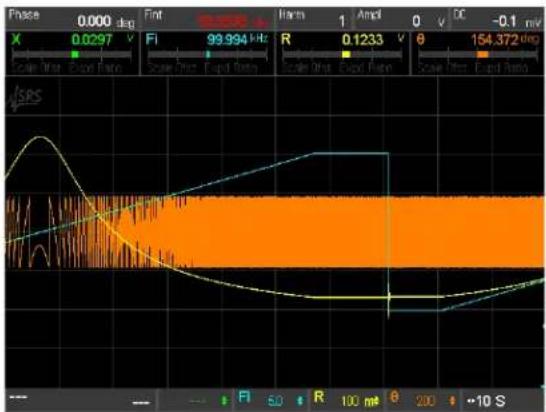
Task: Tap the 10 S time scale setting
Action: pos(486,401)
